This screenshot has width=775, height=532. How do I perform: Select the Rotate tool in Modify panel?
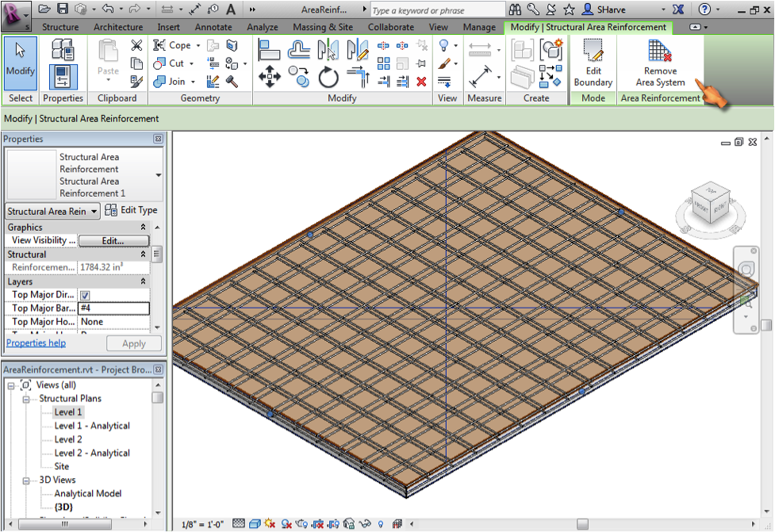327,76
